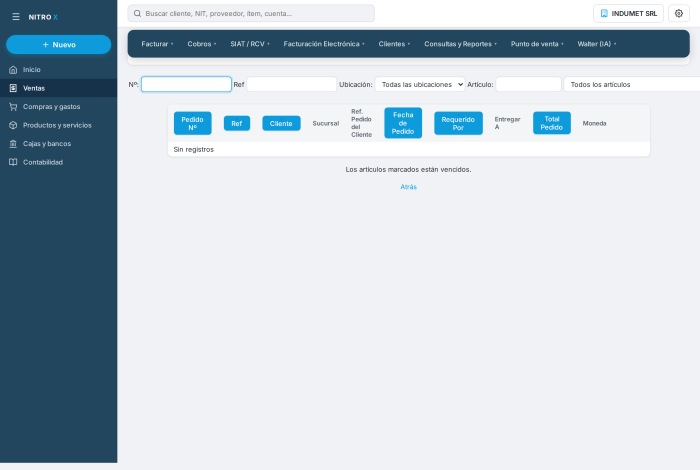
Task: Open Productos y servicios section
Action: (58, 125)
